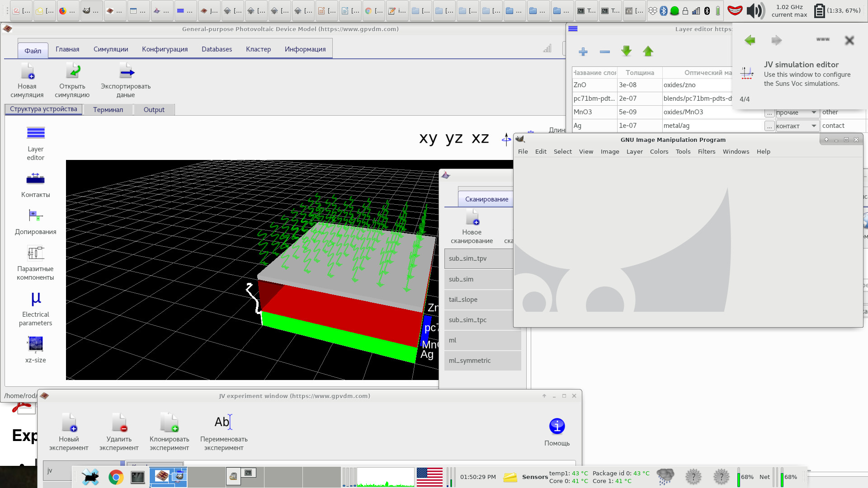The image size is (868, 488).
Task: Open GIMP Layer menu
Action: [x=634, y=151]
